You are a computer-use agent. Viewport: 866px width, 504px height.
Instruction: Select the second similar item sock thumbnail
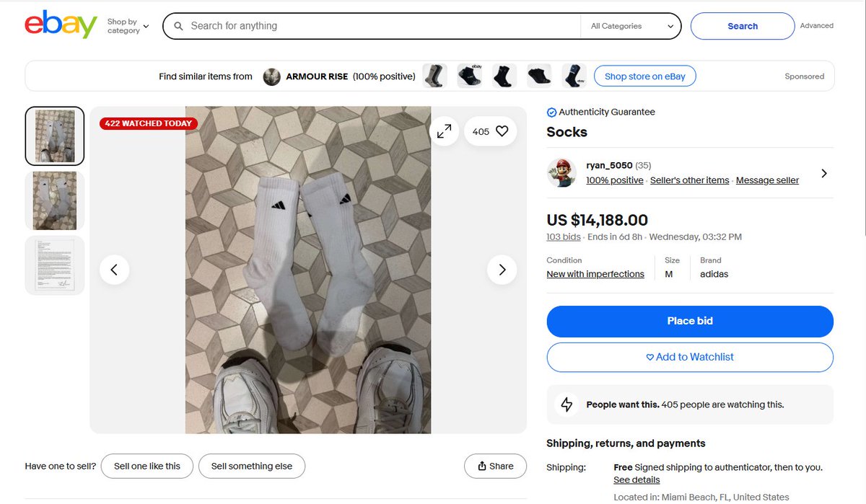tap(470, 76)
